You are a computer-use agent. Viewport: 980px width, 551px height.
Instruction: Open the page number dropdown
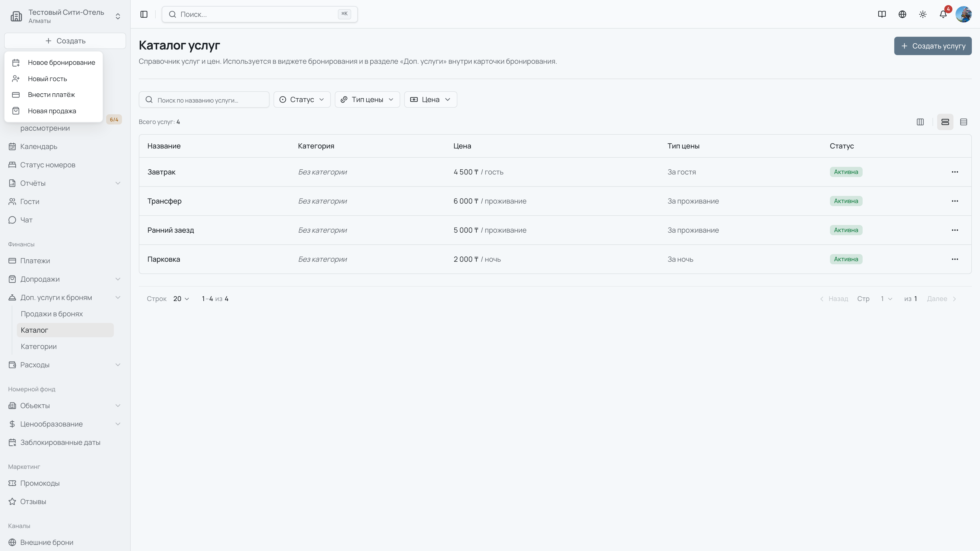887,299
